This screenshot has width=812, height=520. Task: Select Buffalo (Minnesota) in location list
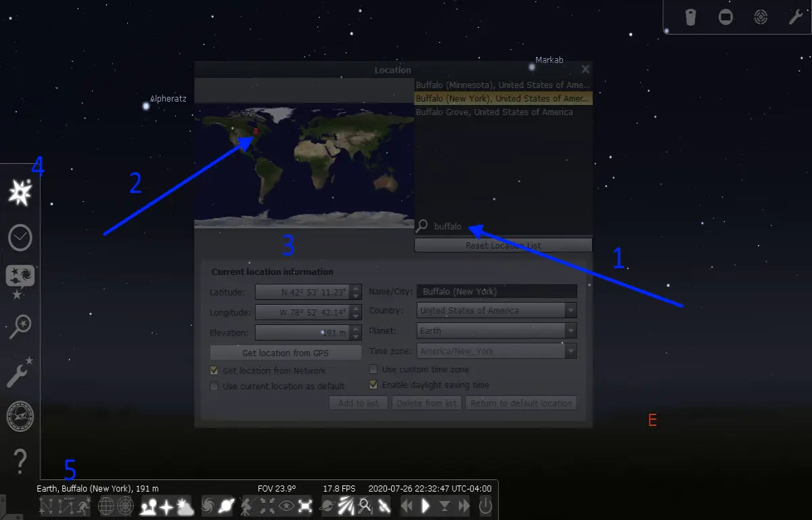click(x=503, y=85)
